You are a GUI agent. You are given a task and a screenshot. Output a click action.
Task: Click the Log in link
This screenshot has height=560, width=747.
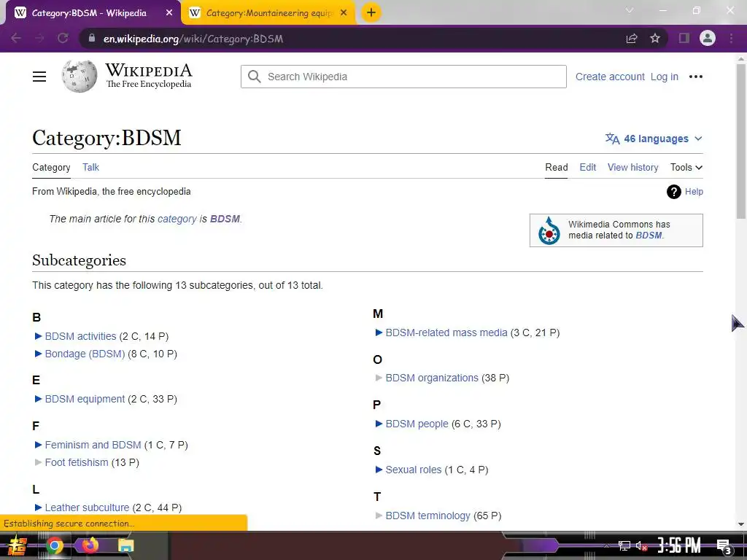[664, 77]
